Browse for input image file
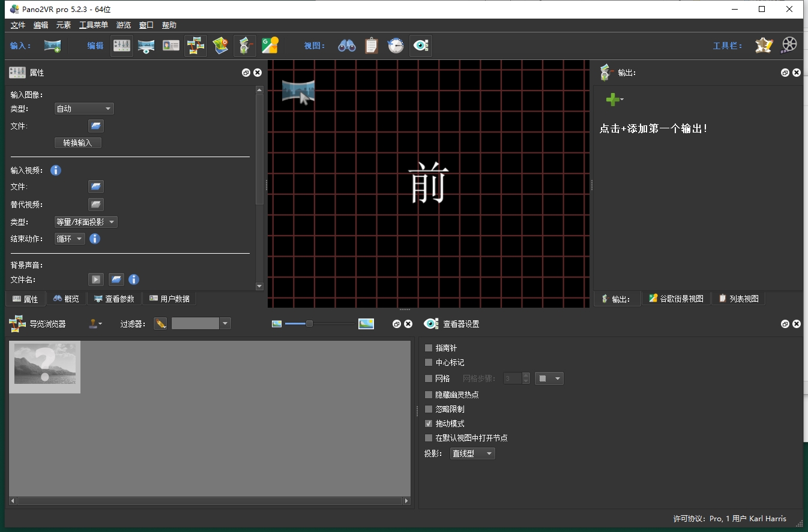The image size is (808, 532). click(96, 126)
